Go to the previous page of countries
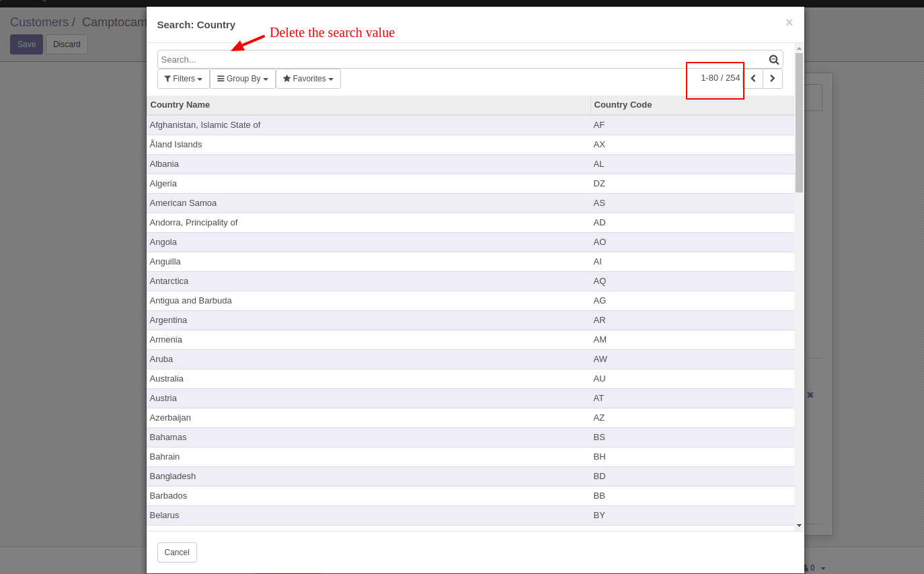The width and height of the screenshot is (924, 574). click(753, 78)
